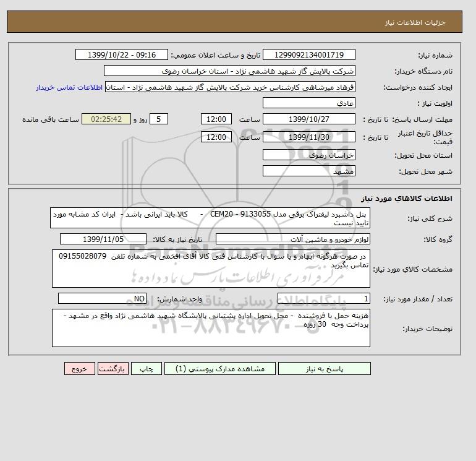Click the استان محل تحویل label

(x=423, y=155)
